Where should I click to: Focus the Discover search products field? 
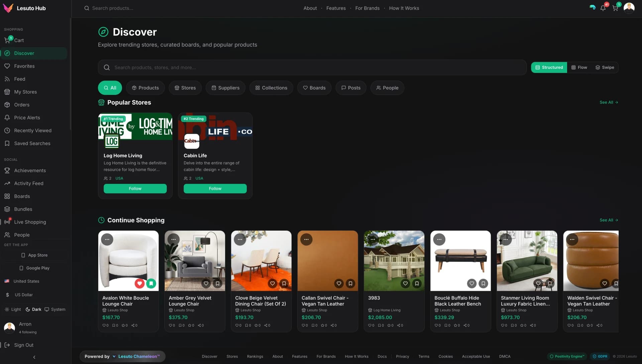click(x=312, y=68)
